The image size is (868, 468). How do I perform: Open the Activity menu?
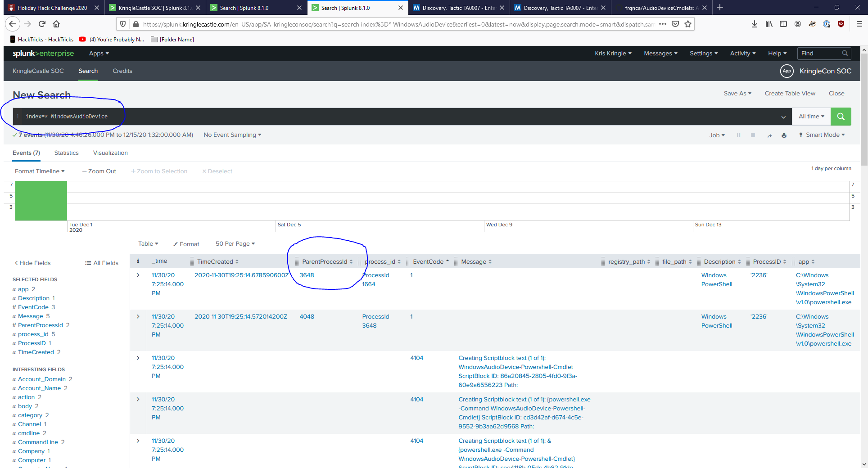(743, 54)
